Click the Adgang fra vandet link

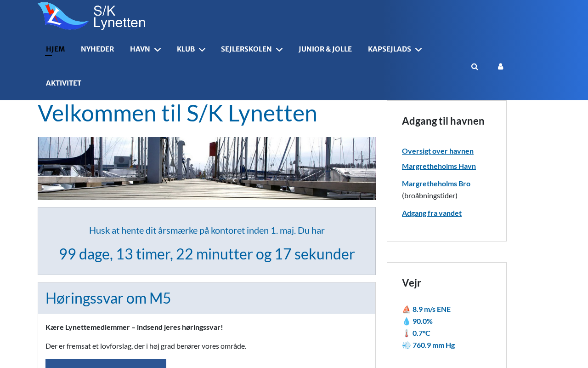431,213
